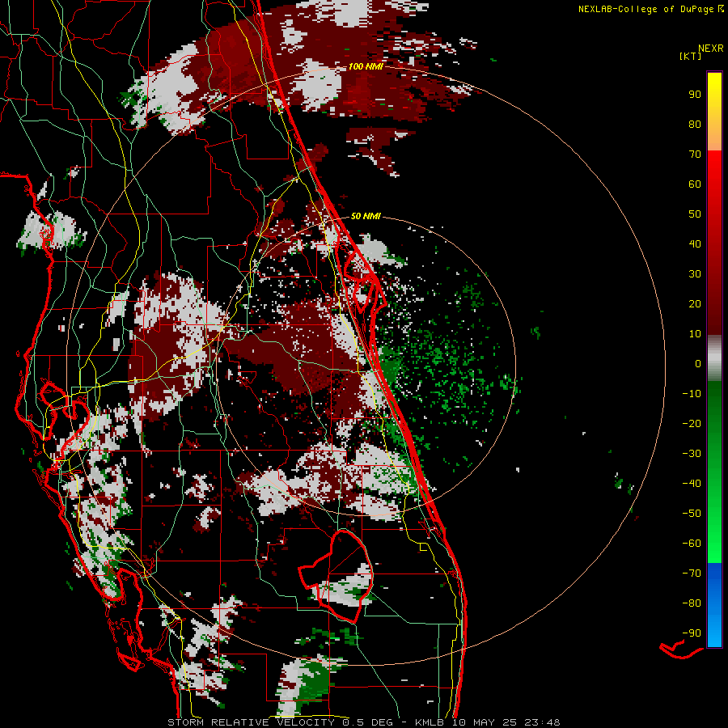The image size is (728, 728).
Task: Click the 10 value on the velocity scale
Action: 695,334
